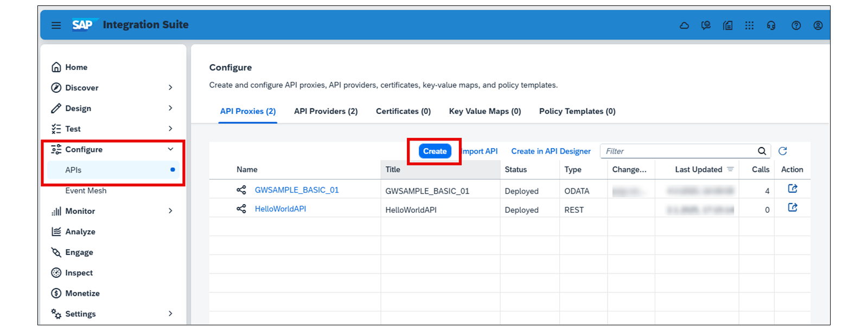
Task: Expand the Discover menu chevron
Action: (x=170, y=88)
